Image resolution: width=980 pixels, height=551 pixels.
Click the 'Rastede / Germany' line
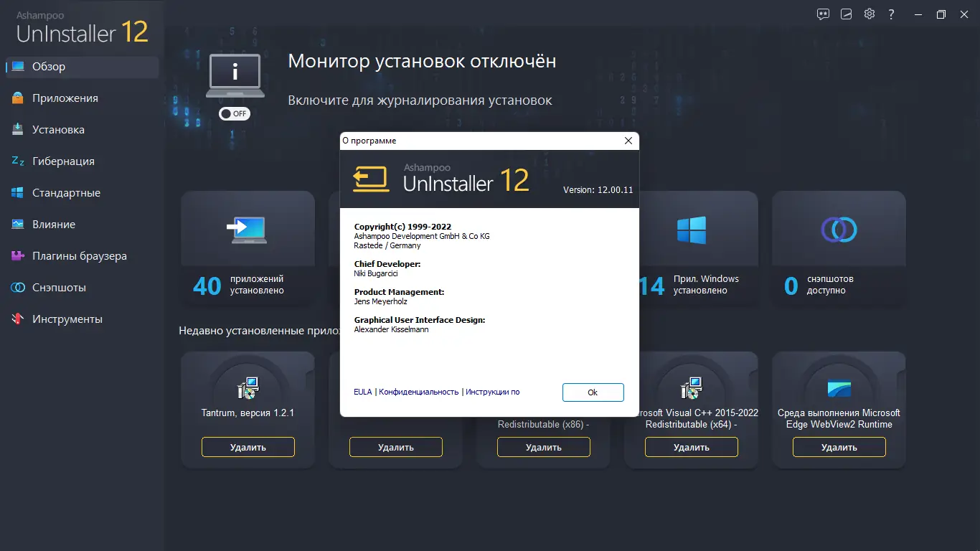pos(387,245)
